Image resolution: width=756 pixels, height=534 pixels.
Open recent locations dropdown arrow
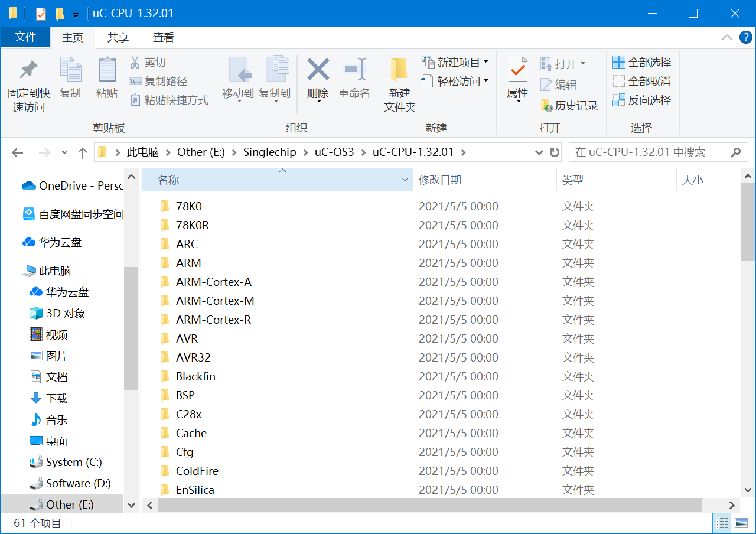pyautogui.click(x=64, y=152)
